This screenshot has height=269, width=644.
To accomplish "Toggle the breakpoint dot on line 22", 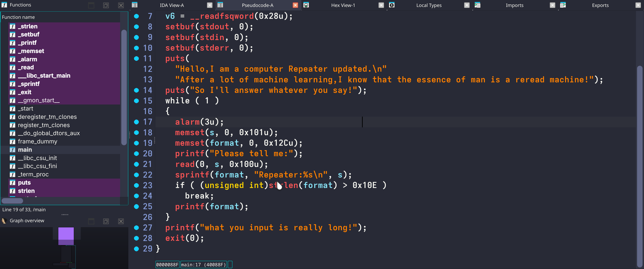I will 136,175.
